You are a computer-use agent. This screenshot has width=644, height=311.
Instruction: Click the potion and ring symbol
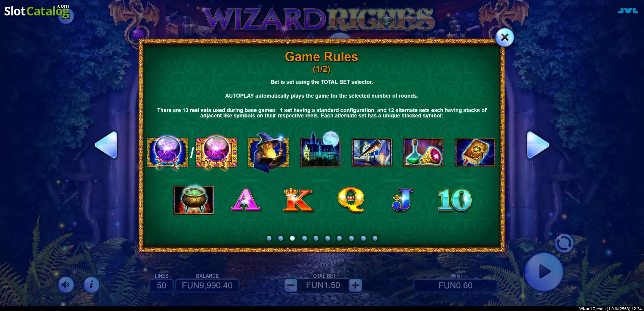423,153
